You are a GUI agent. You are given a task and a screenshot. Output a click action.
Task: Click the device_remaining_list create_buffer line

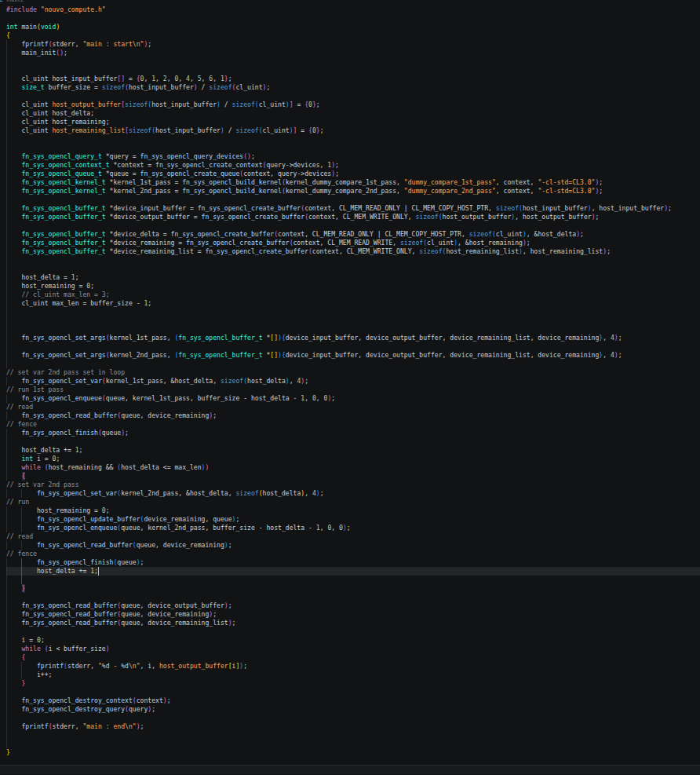[x=315, y=251]
